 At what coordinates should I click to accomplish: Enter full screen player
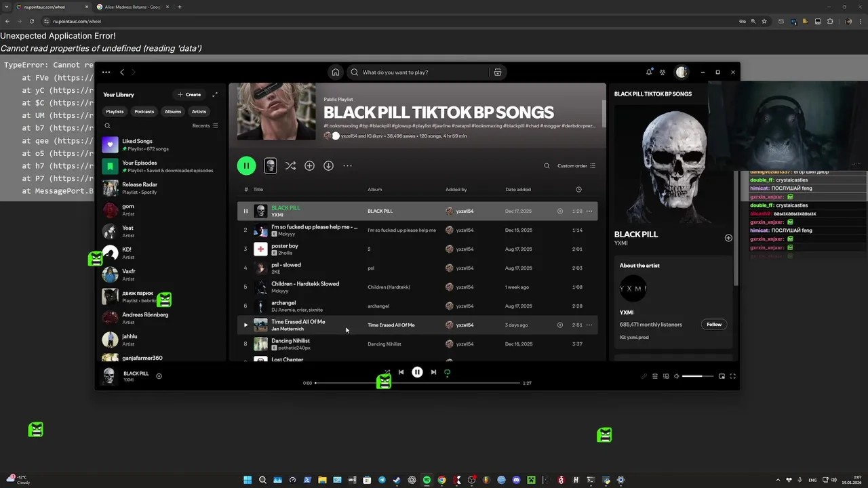click(732, 376)
